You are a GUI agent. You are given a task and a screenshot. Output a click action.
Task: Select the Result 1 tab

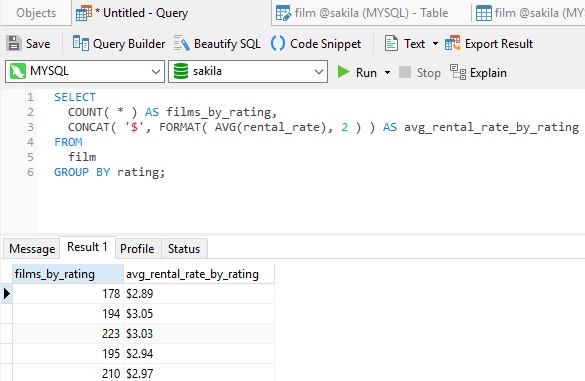87,247
